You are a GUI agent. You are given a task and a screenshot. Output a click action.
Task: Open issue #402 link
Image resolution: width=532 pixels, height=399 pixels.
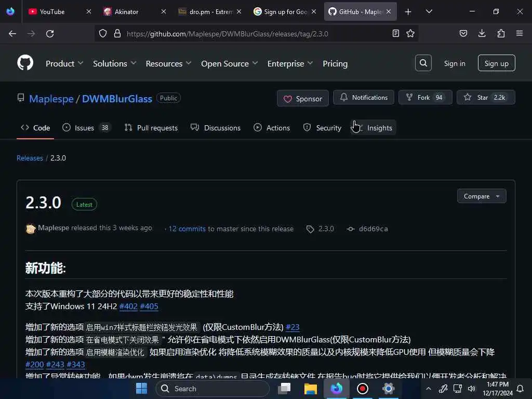pyautogui.click(x=129, y=307)
